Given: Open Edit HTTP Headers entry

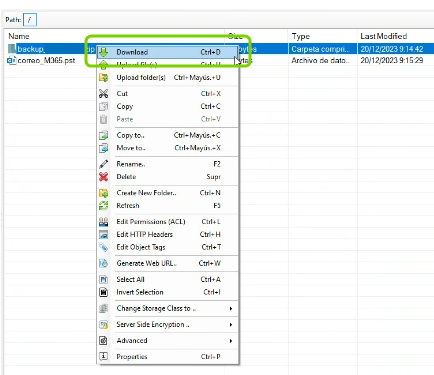Looking at the screenshot, I should [x=168, y=235].
